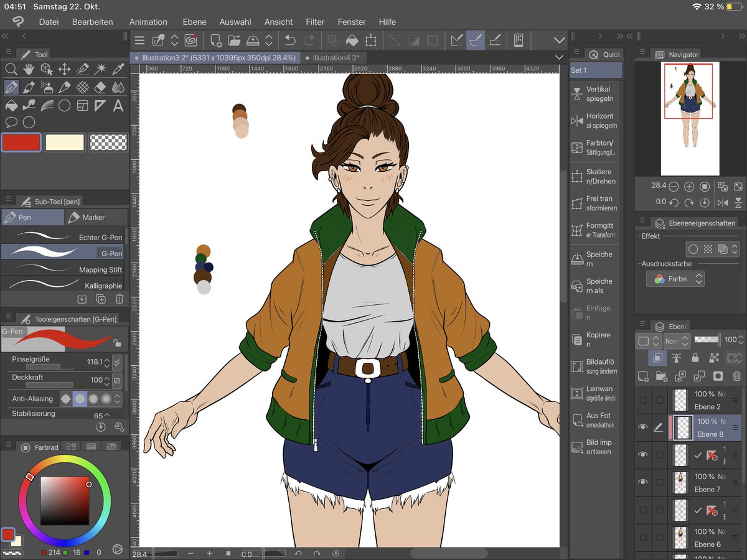Select the transparent color swatch

108,142
